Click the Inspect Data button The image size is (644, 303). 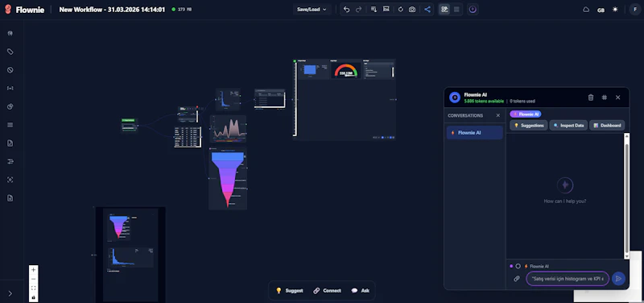[x=568, y=126]
